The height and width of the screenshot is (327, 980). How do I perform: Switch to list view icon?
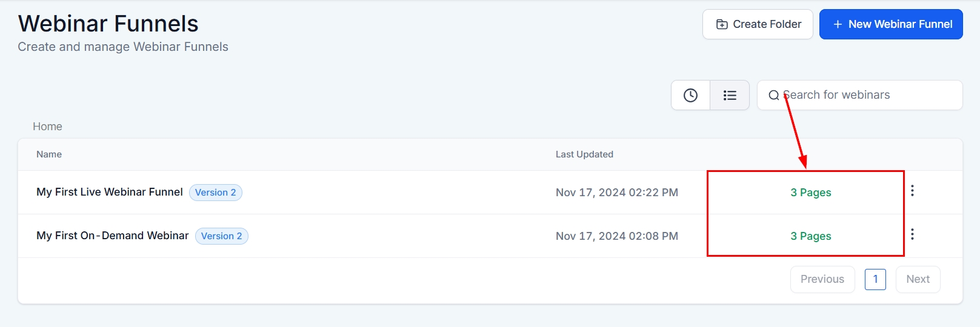coord(730,95)
